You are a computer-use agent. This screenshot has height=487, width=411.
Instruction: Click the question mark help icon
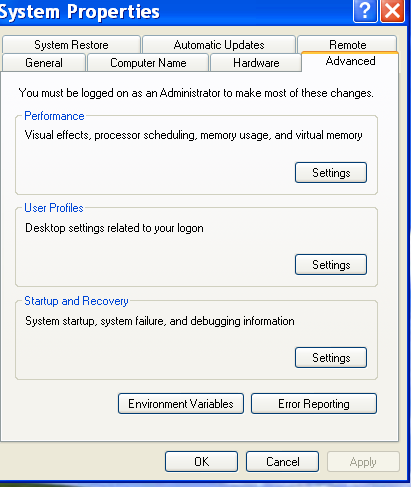pyautogui.click(x=365, y=11)
